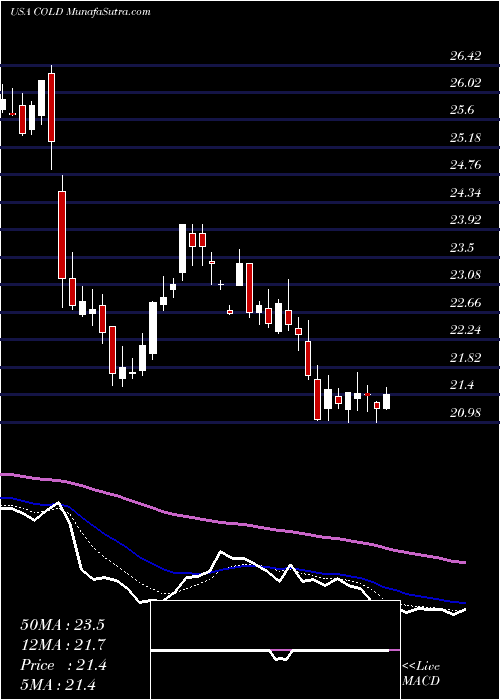Click the purple 50MA line
The height and width of the screenshot is (700, 500).
point(232,522)
